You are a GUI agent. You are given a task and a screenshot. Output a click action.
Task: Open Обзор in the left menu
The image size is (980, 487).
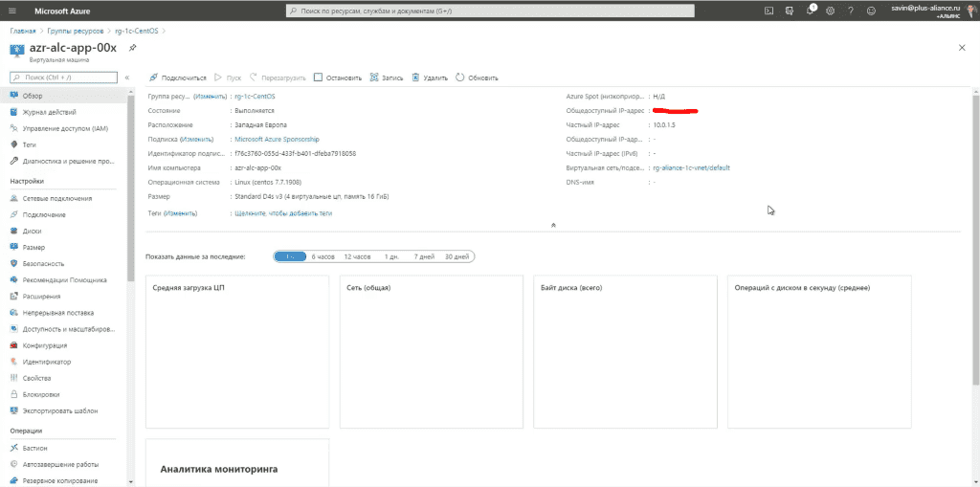tap(62, 96)
